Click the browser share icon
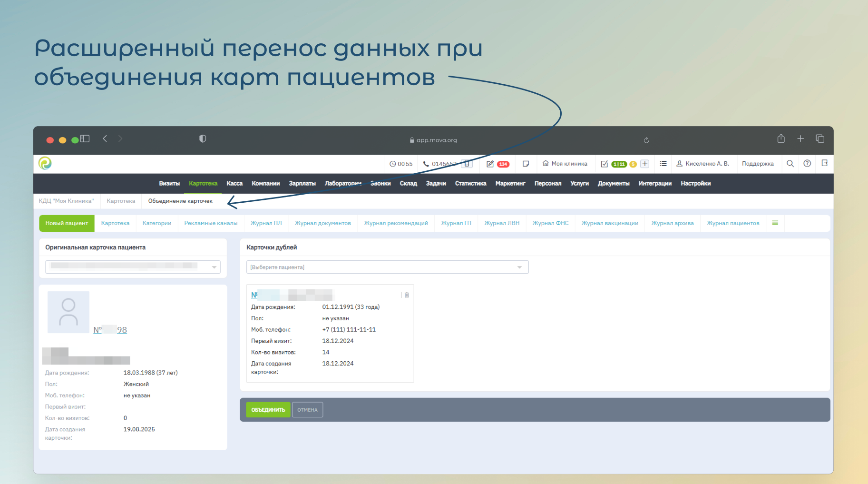Screen dimensions: 868x484 pos(781,138)
